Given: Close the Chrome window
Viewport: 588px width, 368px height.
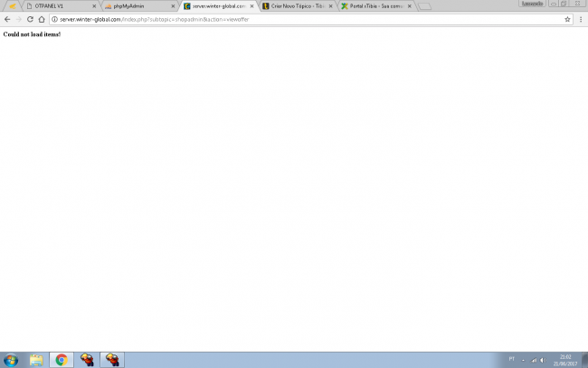Looking at the screenshot, I should point(577,4).
